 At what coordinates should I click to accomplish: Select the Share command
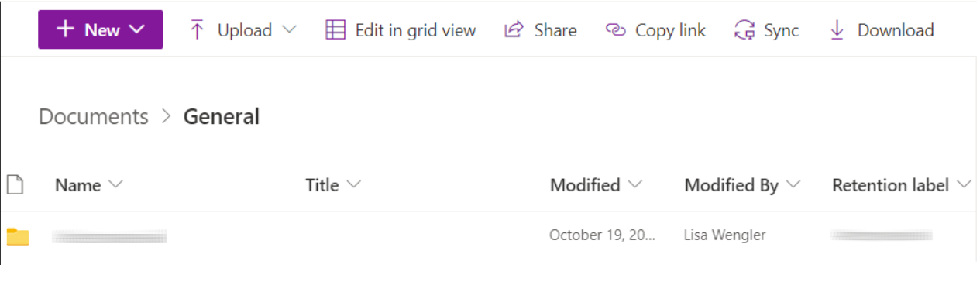point(541,30)
